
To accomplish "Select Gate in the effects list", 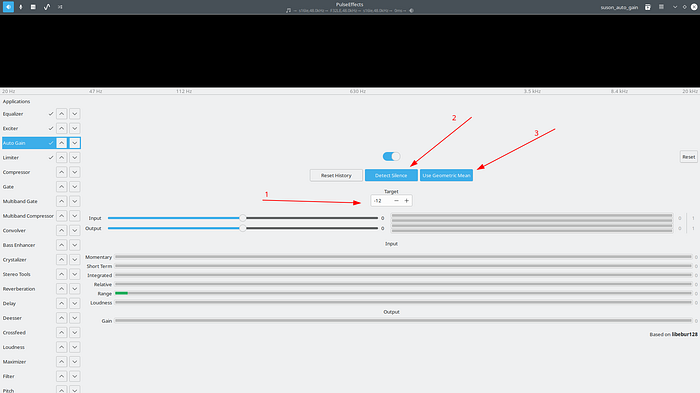I will tap(8, 187).
